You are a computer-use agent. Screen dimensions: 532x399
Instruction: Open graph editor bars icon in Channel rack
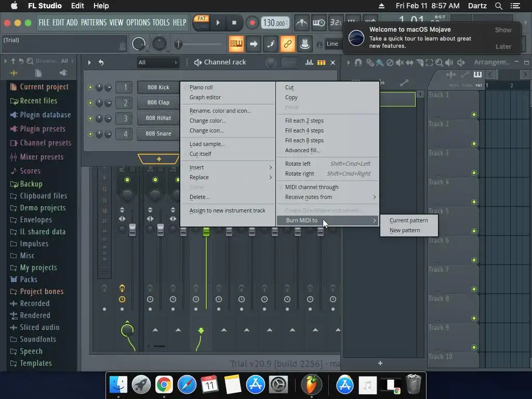pos(309,62)
